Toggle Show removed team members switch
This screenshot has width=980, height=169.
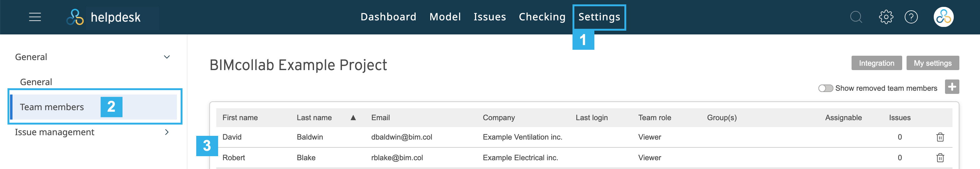pos(826,88)
